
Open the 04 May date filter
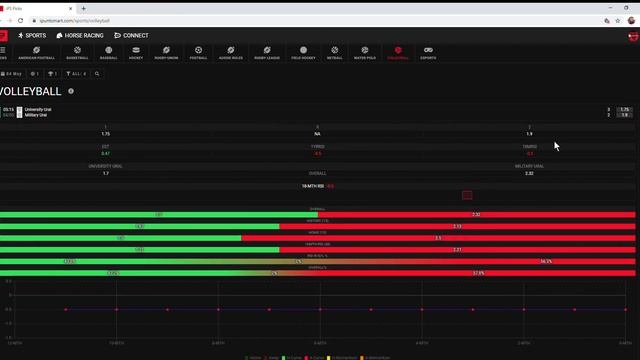click(11, 74)
